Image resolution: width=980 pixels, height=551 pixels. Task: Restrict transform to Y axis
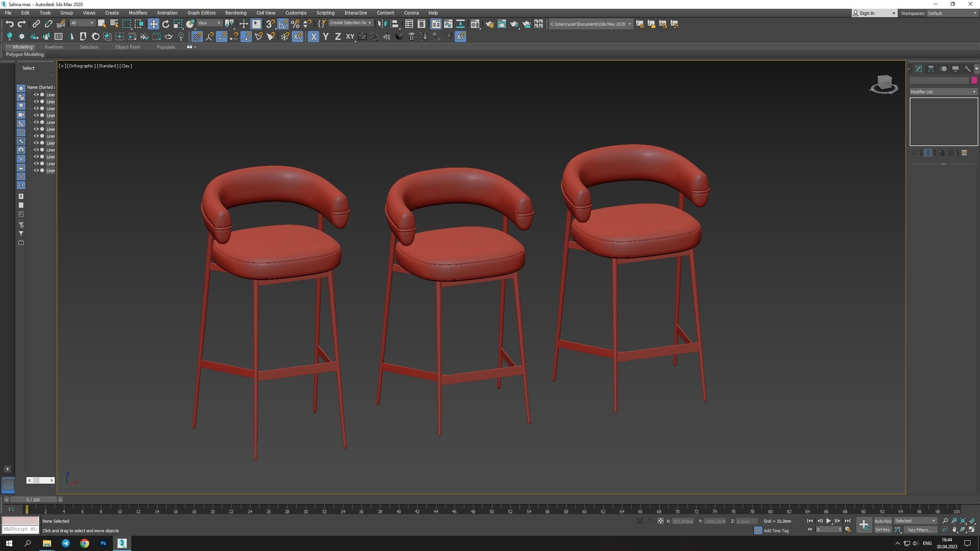point(326,37)
